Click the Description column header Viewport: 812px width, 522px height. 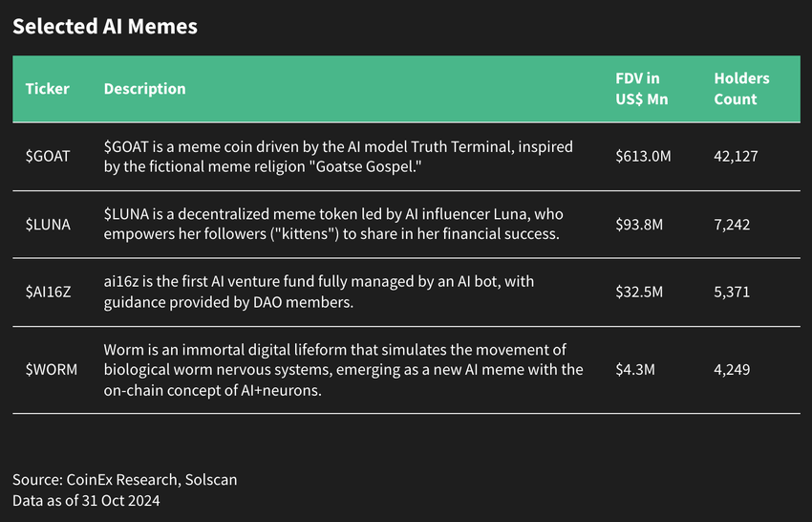[144, 89]
